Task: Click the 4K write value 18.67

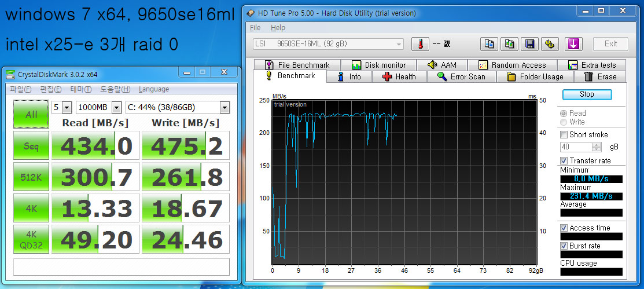Action: (186, 208)
